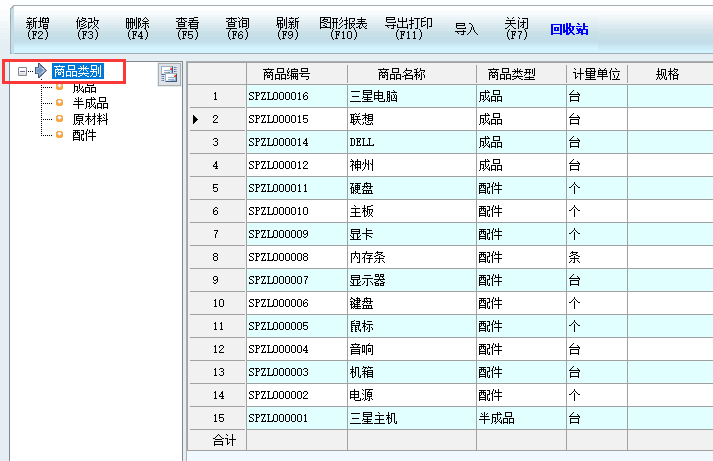The width and height of the screenshot is (713, 461).
Task: Click the 导入 import button
Action: [x=466, y=29]
